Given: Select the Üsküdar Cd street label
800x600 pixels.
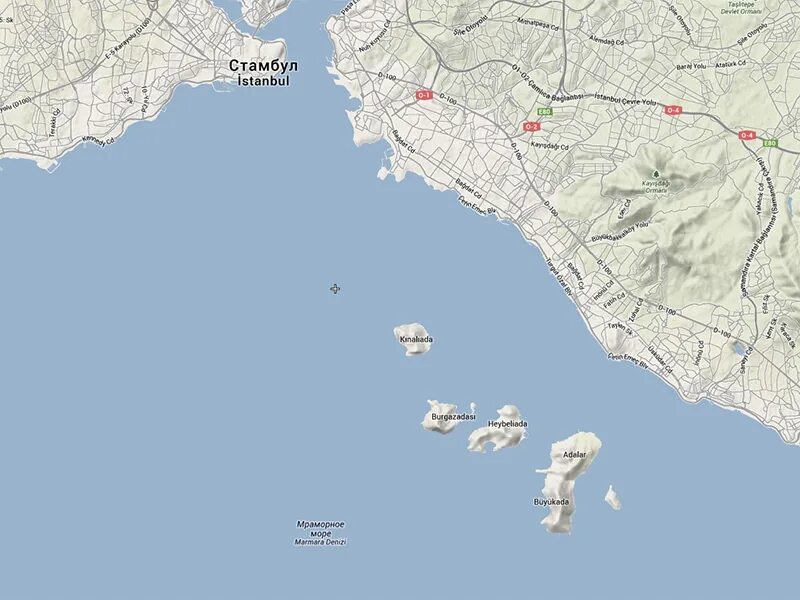Looking at the screenshot, I should (660, 359).
